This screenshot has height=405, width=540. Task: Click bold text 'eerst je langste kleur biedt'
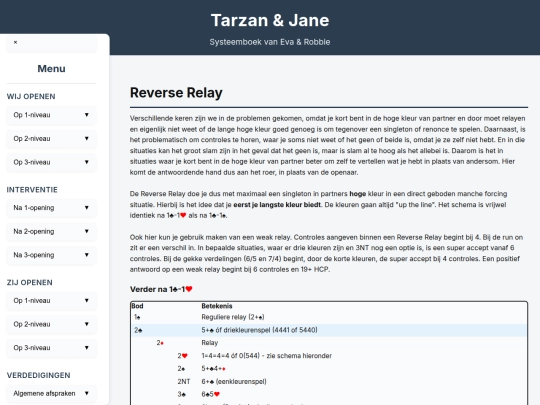[277, 205]
